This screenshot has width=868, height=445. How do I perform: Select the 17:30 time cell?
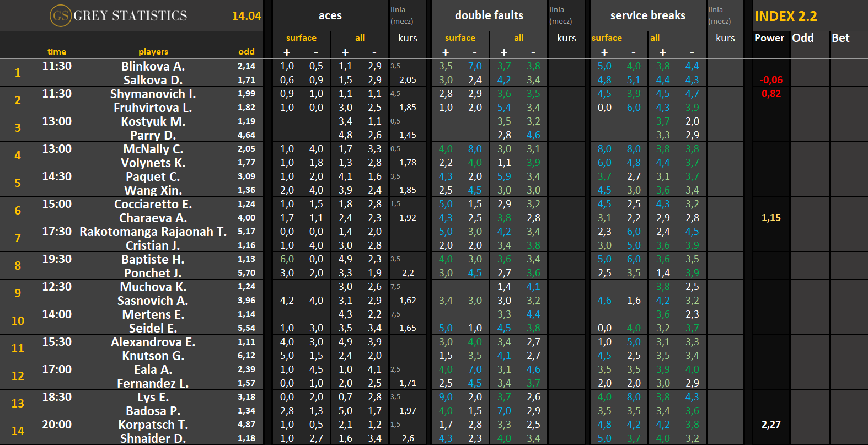tap(56, 232)
